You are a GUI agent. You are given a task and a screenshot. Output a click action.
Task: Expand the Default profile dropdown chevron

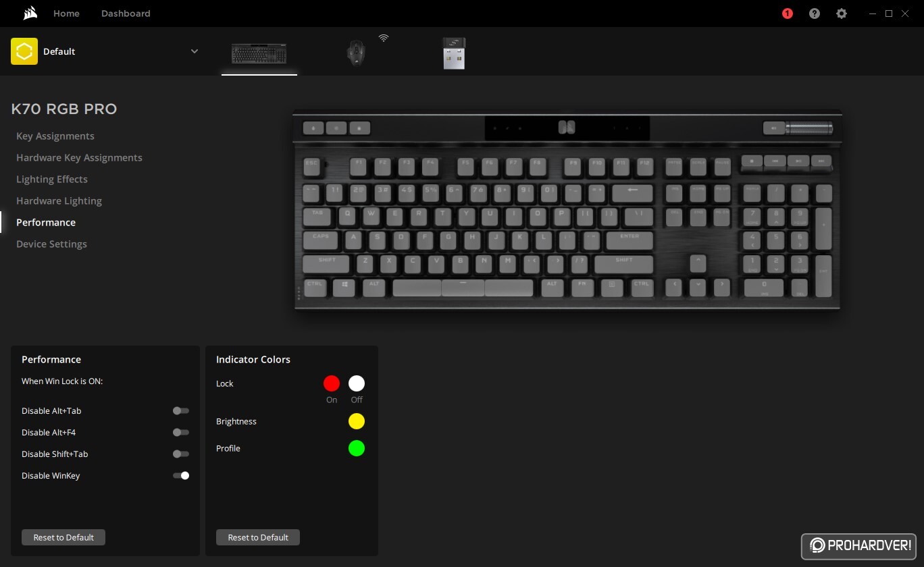tap(195, 51)
